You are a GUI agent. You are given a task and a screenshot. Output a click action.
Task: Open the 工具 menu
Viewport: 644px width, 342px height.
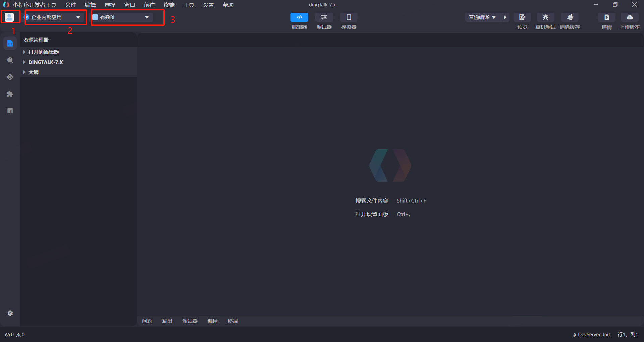click(x=189, y=5)
